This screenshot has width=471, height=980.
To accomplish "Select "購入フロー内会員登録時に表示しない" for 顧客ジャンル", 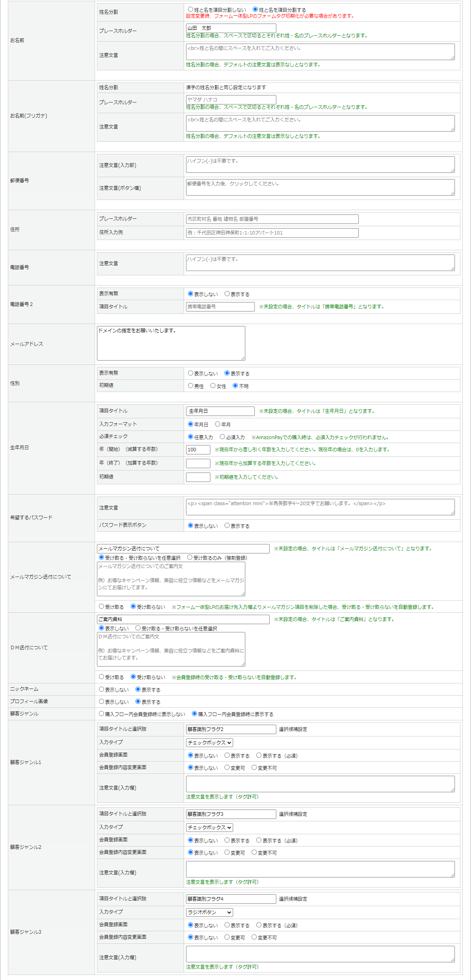I will (x=102, y=714).
